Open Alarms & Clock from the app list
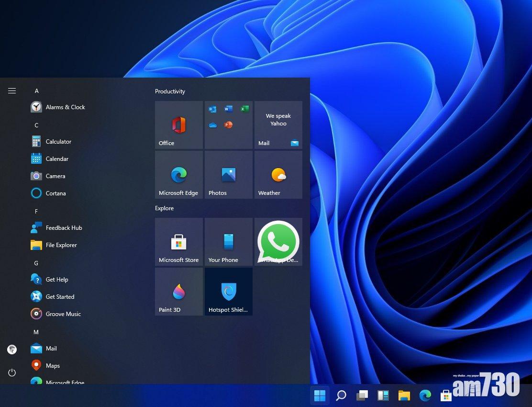 (65, 107)
